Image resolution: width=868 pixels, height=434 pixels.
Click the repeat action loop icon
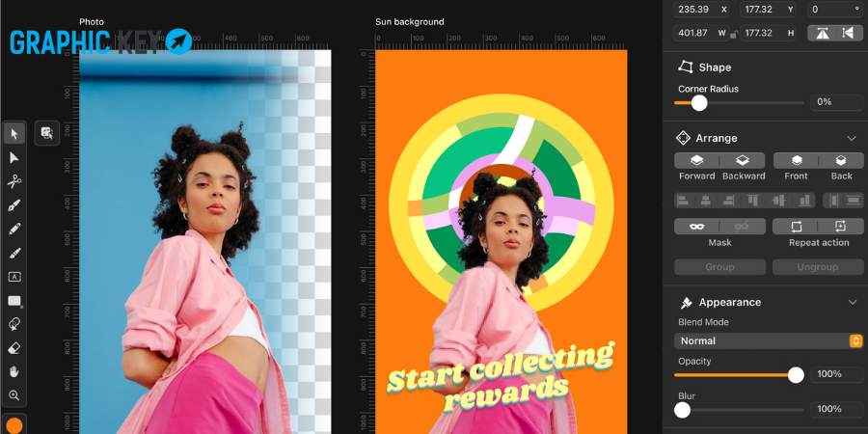click(796, 227)
